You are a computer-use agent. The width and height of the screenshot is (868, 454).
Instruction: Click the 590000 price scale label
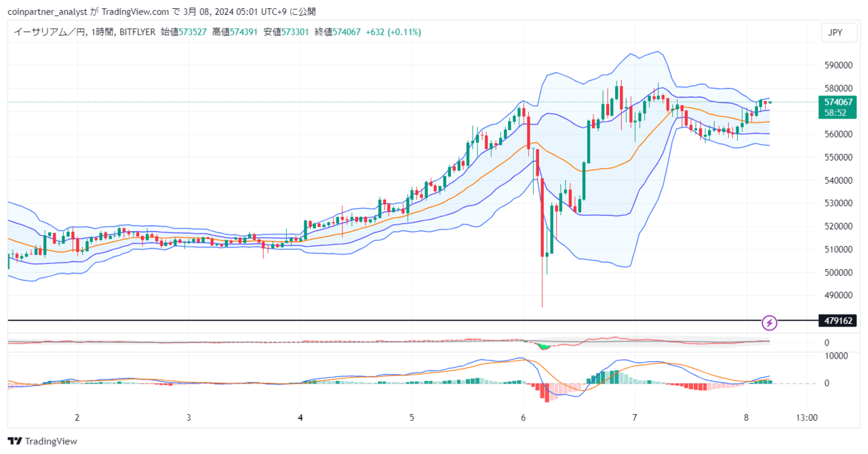(x=838, y=65)
